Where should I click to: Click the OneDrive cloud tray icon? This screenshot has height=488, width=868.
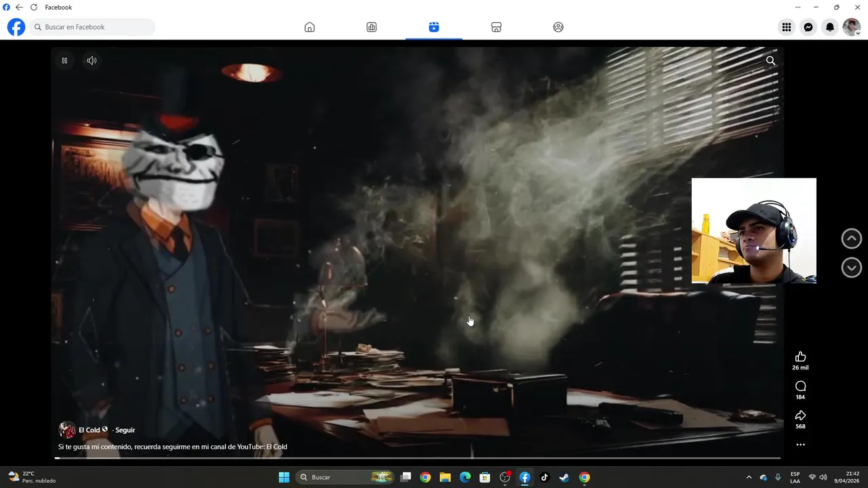[x=764, y=477]
